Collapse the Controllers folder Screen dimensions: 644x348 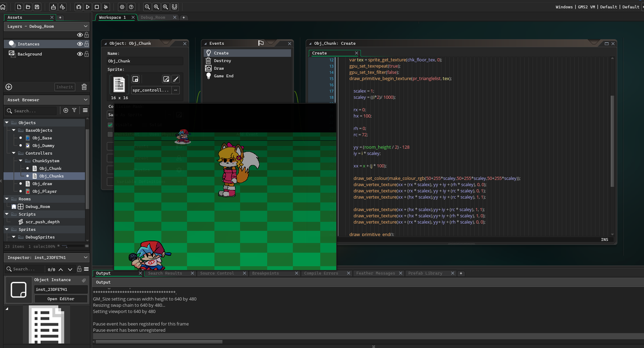(13, 153)
